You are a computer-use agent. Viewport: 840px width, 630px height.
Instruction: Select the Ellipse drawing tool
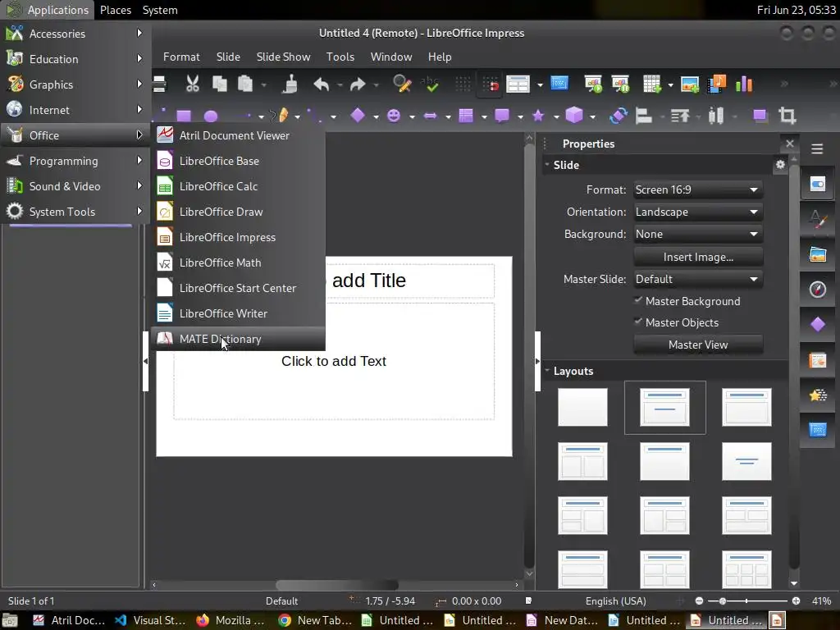coord(211,116)
